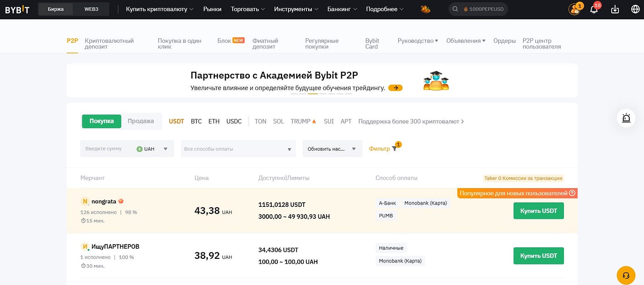The image size is (644, 285).
Task: Open nongrata merchant profile
Action: 104,201
